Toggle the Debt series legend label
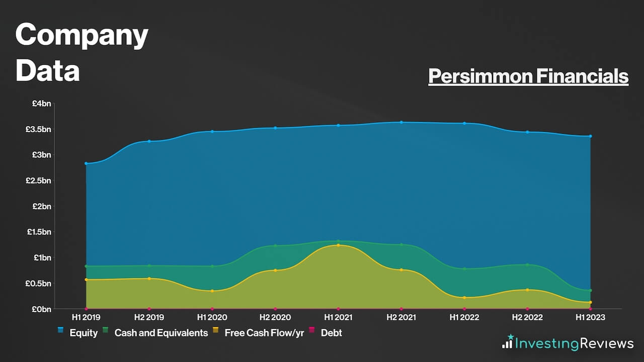Screen dimensions: 644x362 [332, 333]
